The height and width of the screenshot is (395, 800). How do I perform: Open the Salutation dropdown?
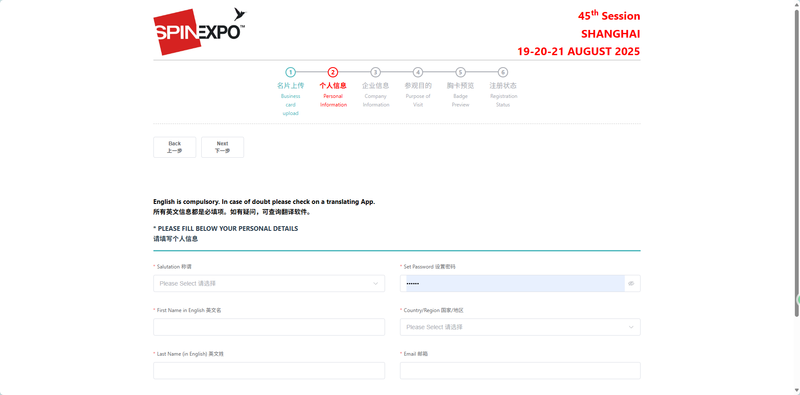[x=269, y=283]
